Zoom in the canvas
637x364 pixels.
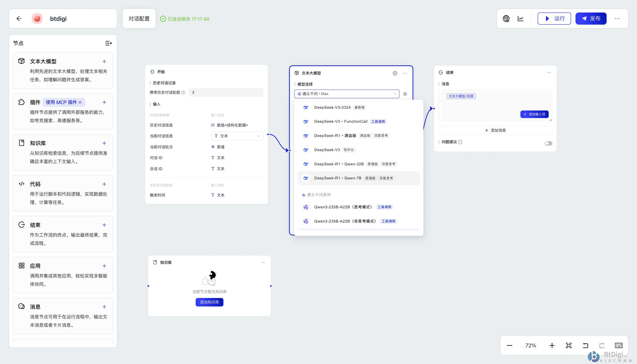coord(552,346)
